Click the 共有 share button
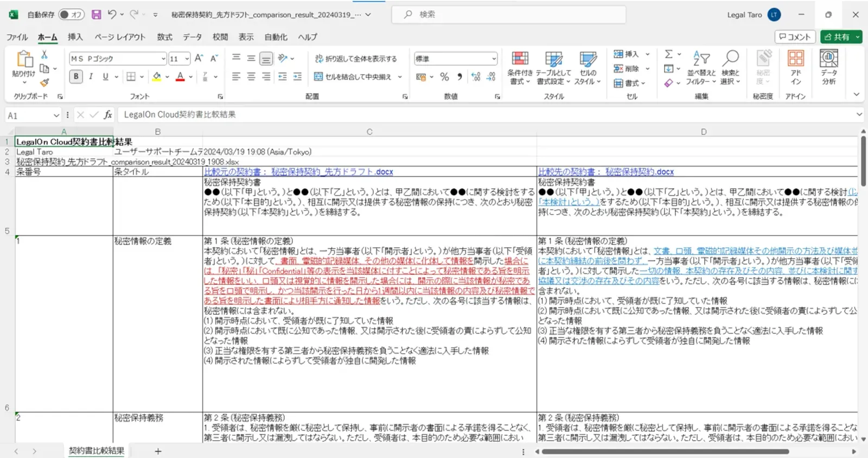This screenshot has height=458, width=868. tap(841, 37)
